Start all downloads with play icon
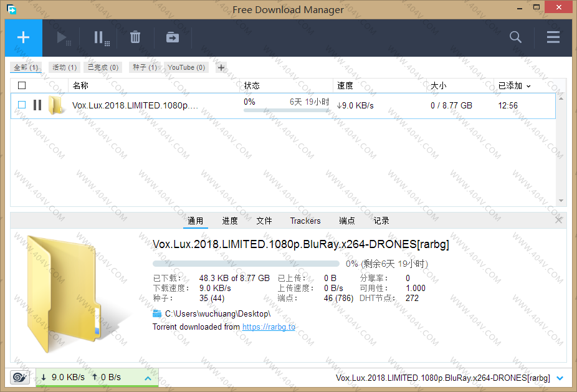 pos(63,38)
